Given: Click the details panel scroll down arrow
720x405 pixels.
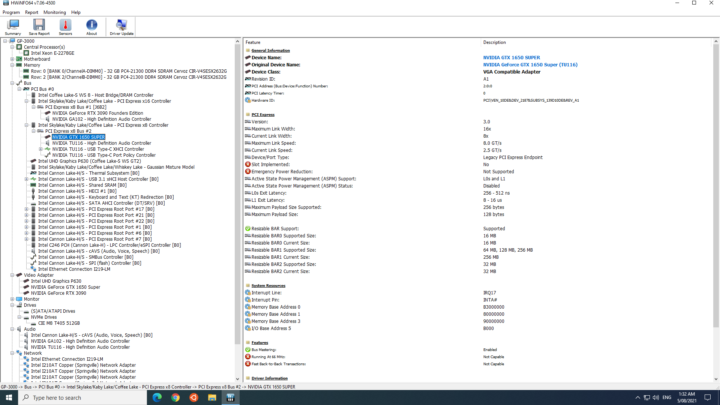Looking at the screenshot, I should pyautogui.click(x=715, y=379).
